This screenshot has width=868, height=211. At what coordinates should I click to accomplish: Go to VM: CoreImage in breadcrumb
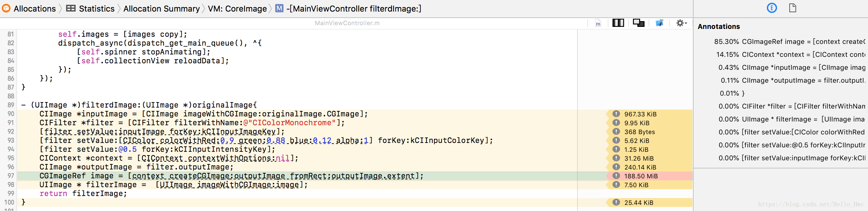[x=237, y=9]
